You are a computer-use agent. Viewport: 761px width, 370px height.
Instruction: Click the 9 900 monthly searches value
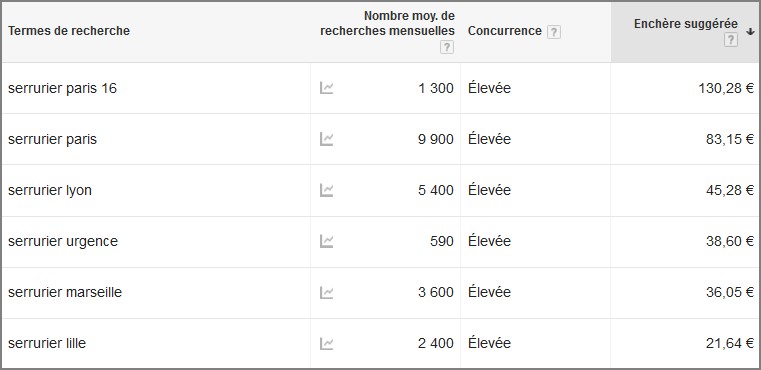coord(436,139)
